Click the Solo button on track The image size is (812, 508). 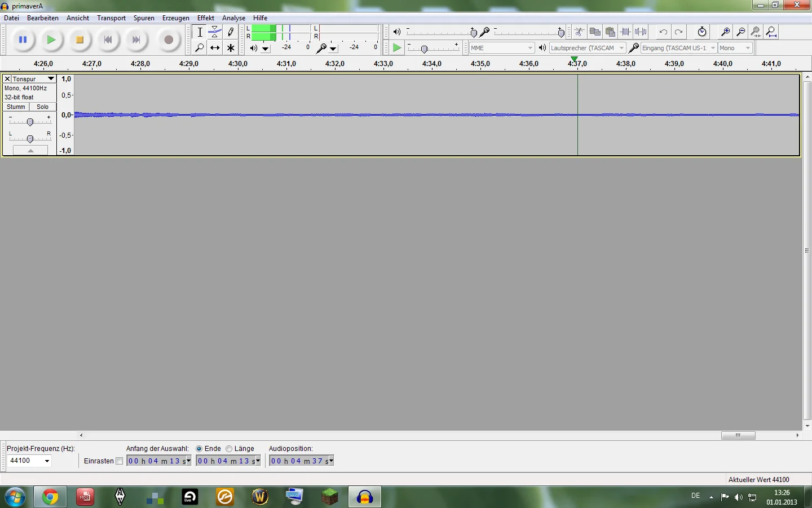[x=43, y=107]
